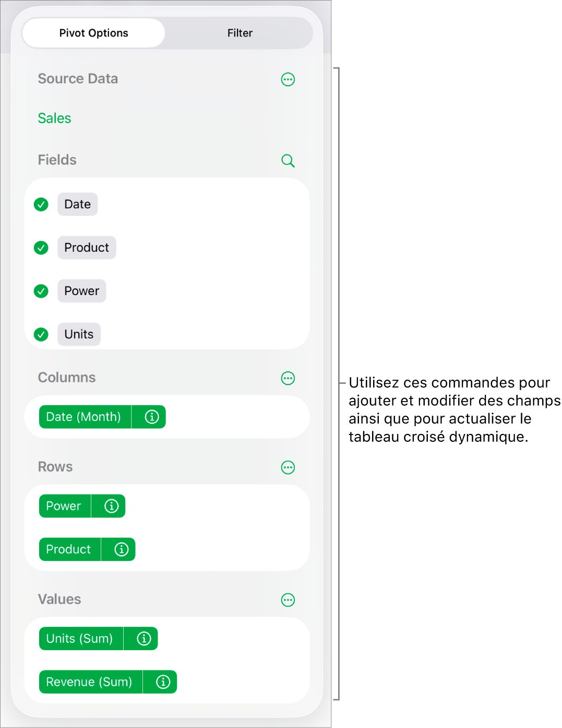This screenshot has width=562, height=728.
Task: Open the Columns section more options menu
Action: pos(288,378)
